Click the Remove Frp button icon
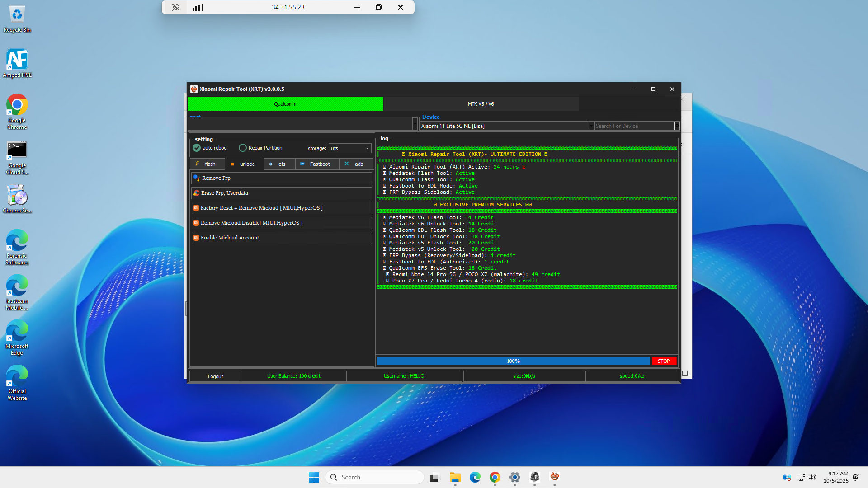The height and width of the screenshot is (488, 868). click(x=196, y=178)
